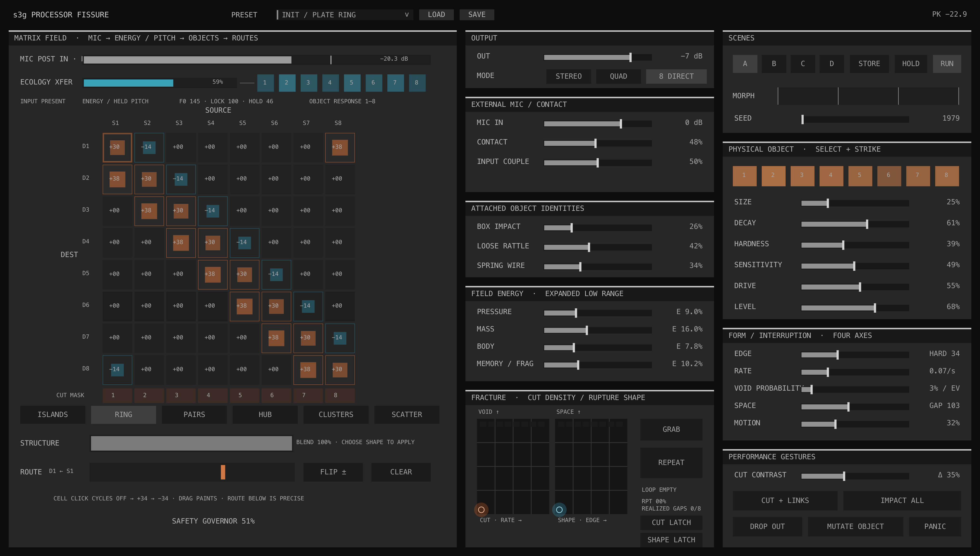
Task: Strike physical object pad 6
Action: tap(889, 176)
